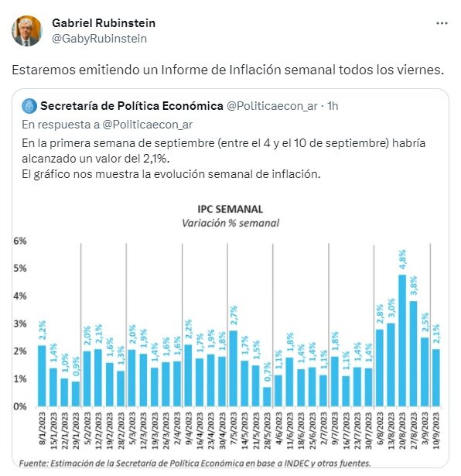This screenshot has width=461, height=476.
Task: Click the @Politicaecon_ar handle in quoted tweet
Action: (x=272, y=106)
